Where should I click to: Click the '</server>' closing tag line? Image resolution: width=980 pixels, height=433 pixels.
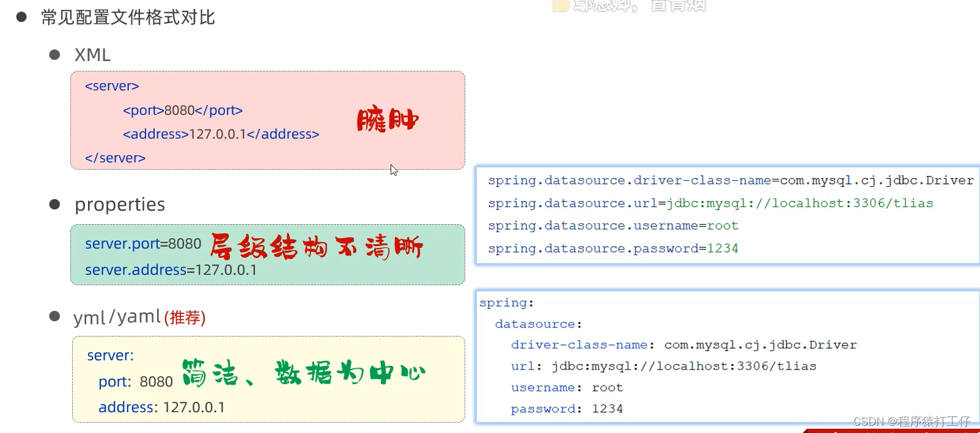(x=115, y=158)
